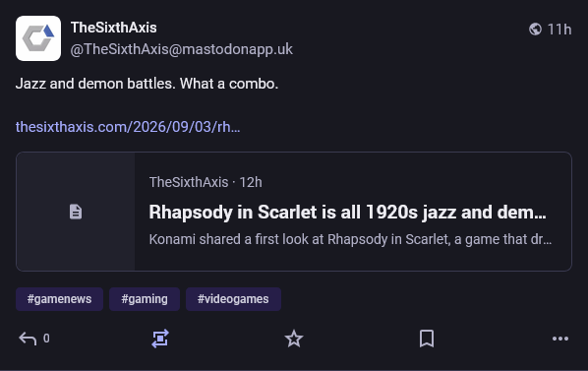Select the 'Jazz and demon battles' post text
Viewport: 588px width, 371px height.
147,84
